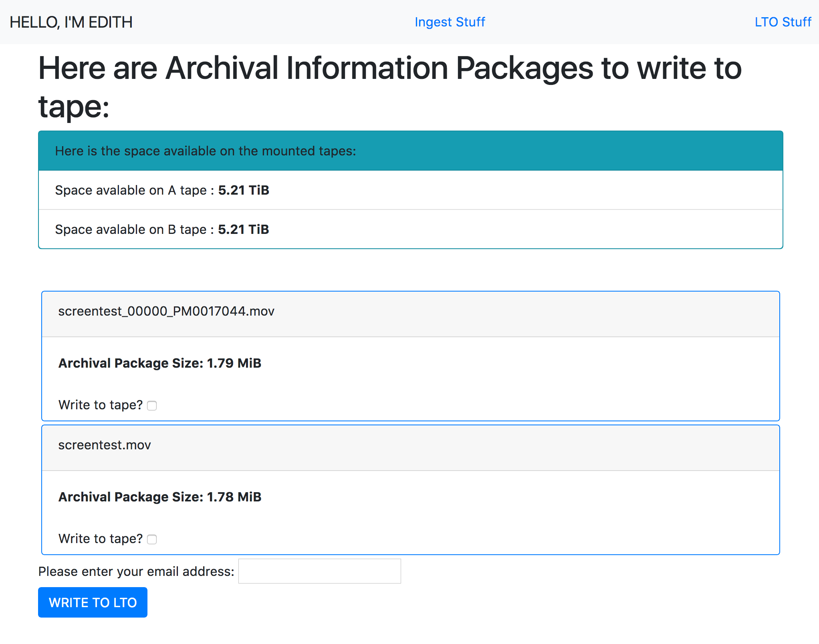Click the email address input field
The height and width of the screenshot is (644, 819).
(x=319, y=571)
